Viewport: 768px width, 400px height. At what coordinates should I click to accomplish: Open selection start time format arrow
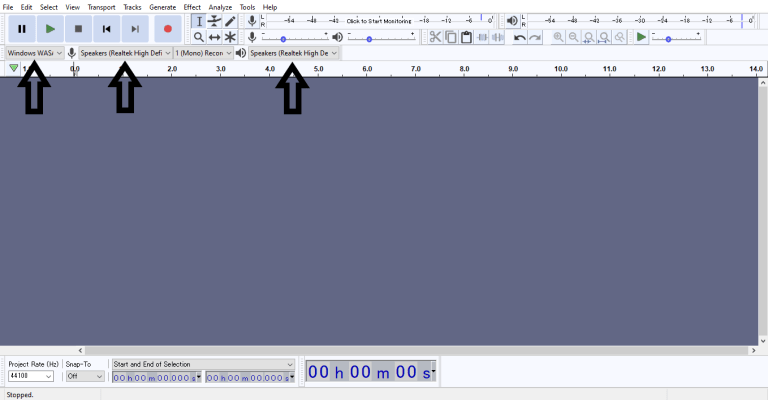pyautogui.click(x=199, y=377)
